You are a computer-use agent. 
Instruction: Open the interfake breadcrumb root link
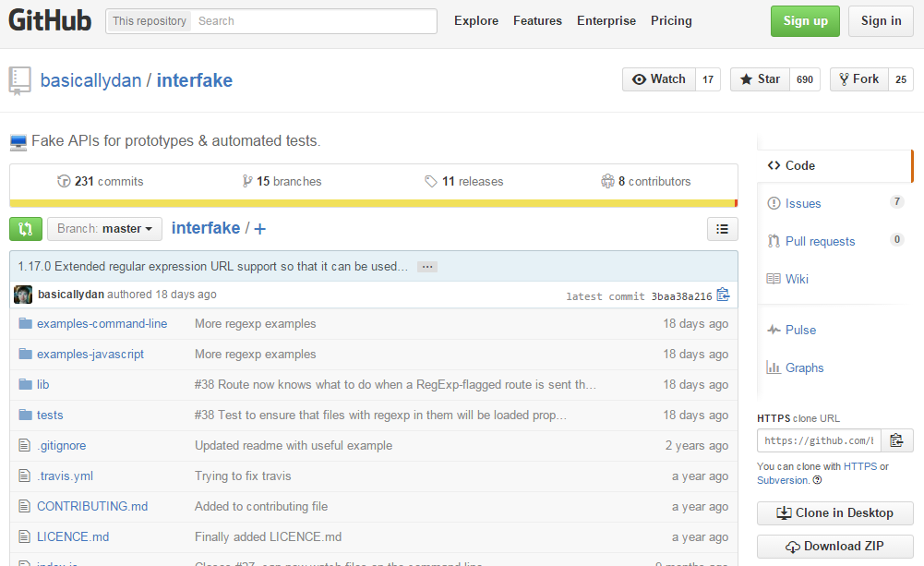pyautogui.click(x=206, y=228)
